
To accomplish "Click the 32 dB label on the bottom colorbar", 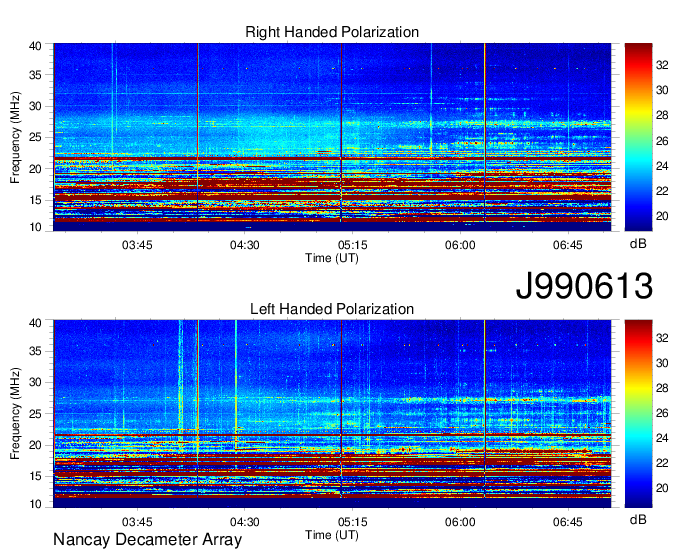I will [662, 338].
